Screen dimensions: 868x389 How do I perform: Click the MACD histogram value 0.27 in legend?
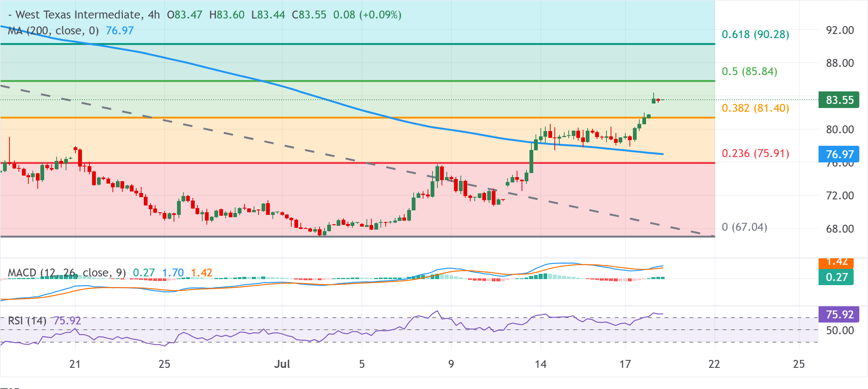point(144,273)
